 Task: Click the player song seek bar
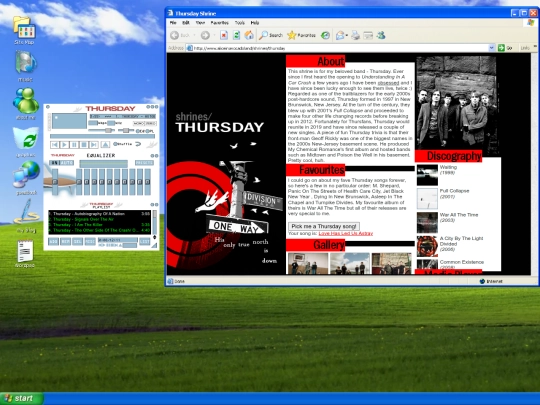(102, 136)
